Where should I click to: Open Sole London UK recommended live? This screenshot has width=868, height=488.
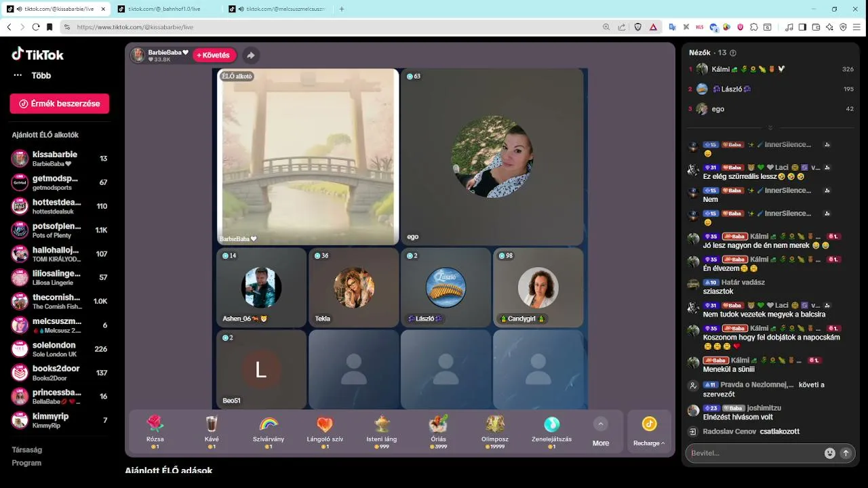point(60,349)
